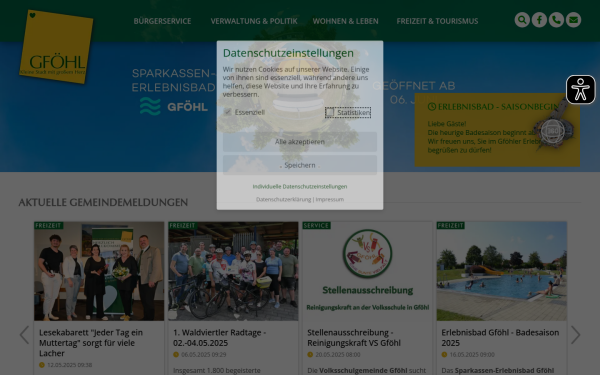Click the Speichern button
Image resolution: width=600 pixels, height=375 pixels.
300,165
